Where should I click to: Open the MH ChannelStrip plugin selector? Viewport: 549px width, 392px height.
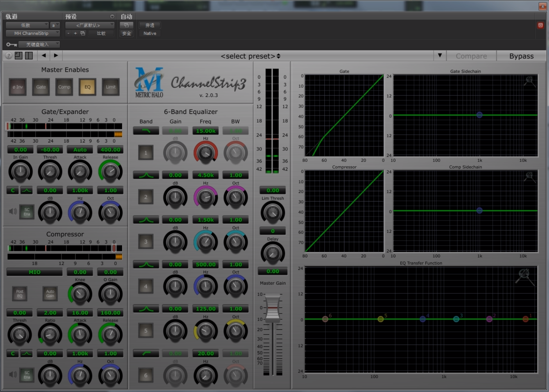pyautogui.click(x=33, y=33)
